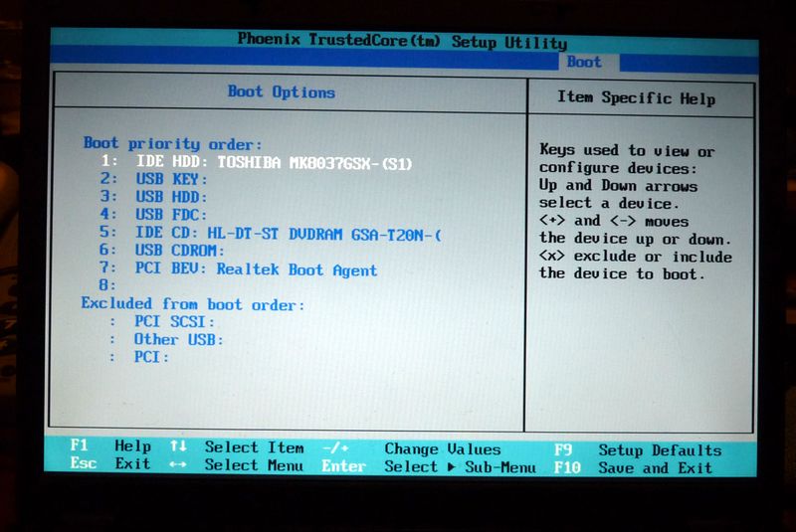Select excluded PCI entry
Image resolution: width=796 pixels, height=532 pixels.
[x=139, y=357]
